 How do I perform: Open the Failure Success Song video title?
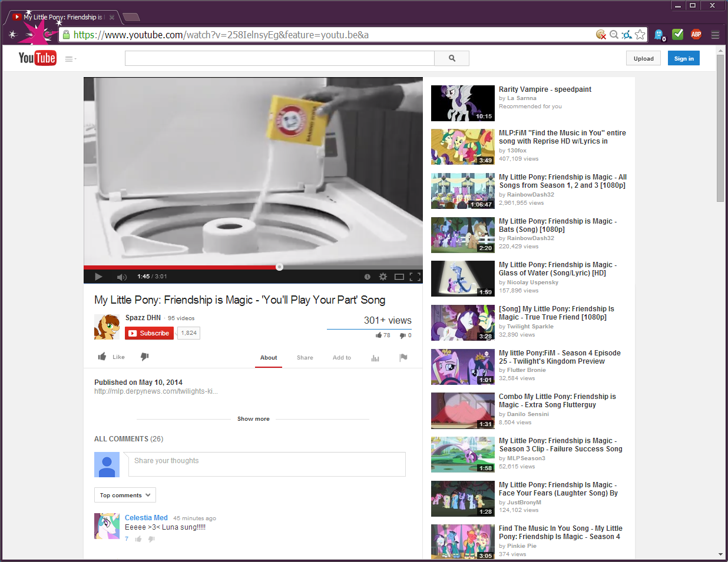pos(561,445)
